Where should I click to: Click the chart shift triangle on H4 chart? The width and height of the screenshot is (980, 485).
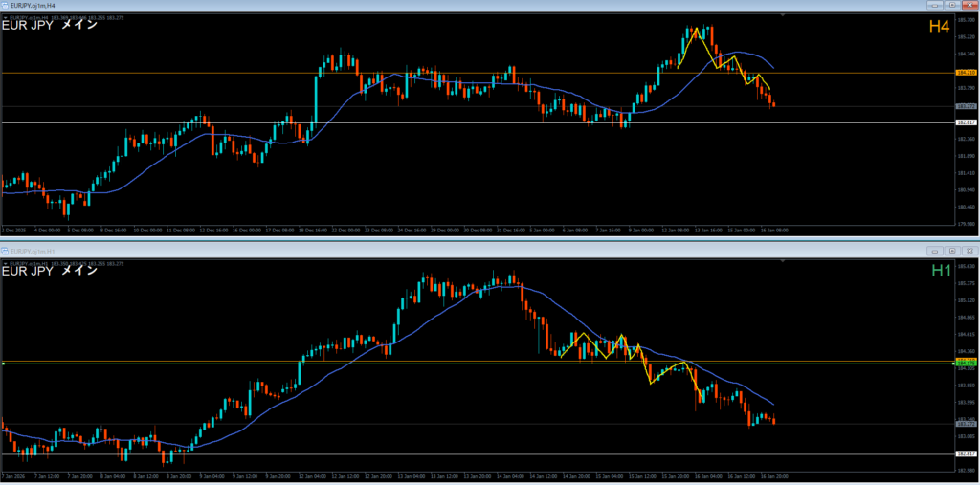click(x=783, y=15)
